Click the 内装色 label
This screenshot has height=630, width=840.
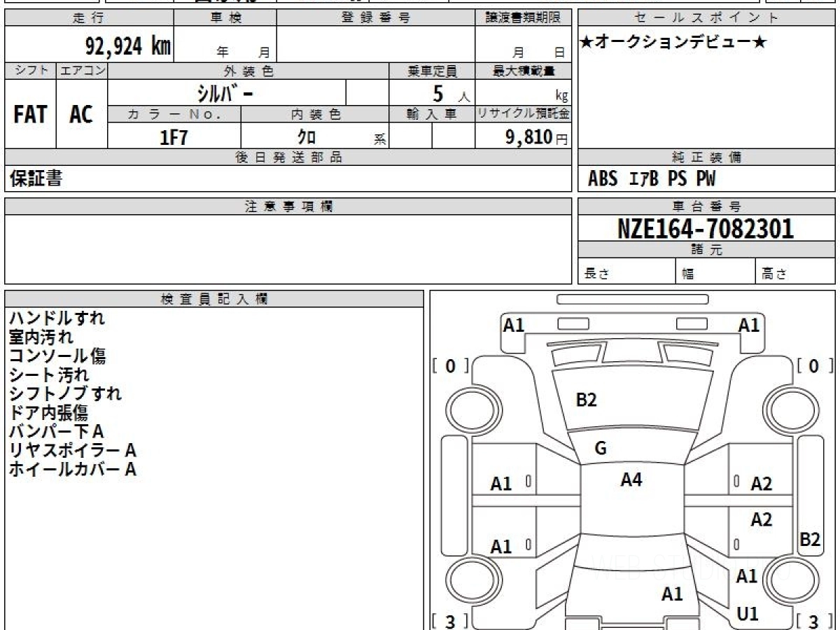[315, 114]
